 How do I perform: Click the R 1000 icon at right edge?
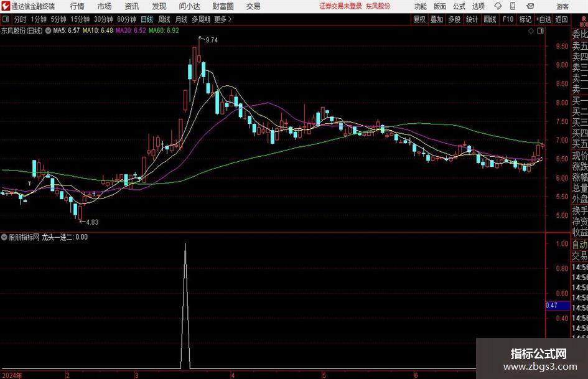pyautogui.click(x=584, y=21)
